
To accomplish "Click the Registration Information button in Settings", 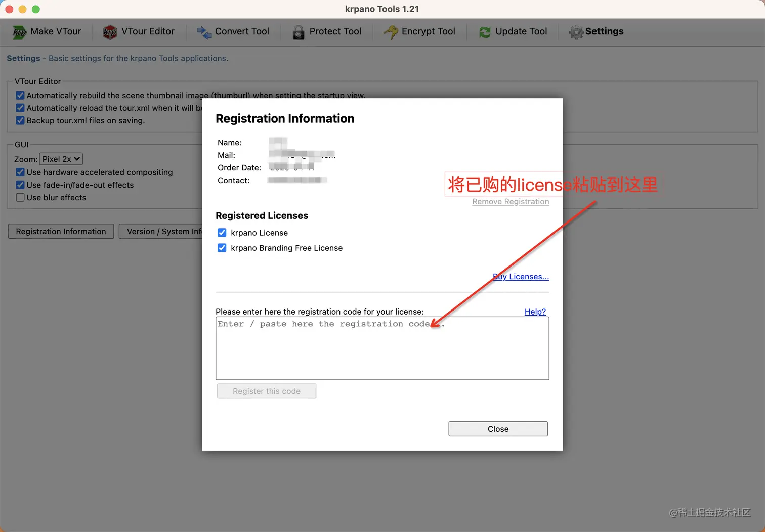I will tap(61, 231).
